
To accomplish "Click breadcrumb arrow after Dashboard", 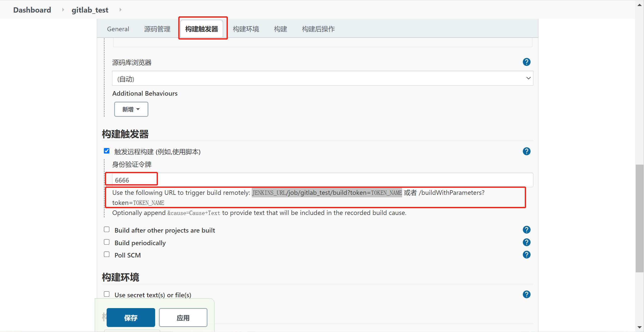I will coord(63,10).
